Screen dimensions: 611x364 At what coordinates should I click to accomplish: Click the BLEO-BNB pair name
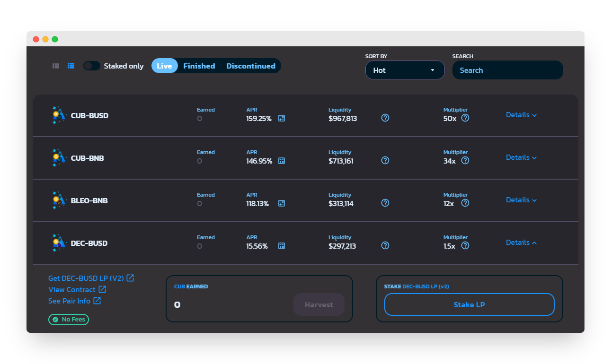point(89,200)
